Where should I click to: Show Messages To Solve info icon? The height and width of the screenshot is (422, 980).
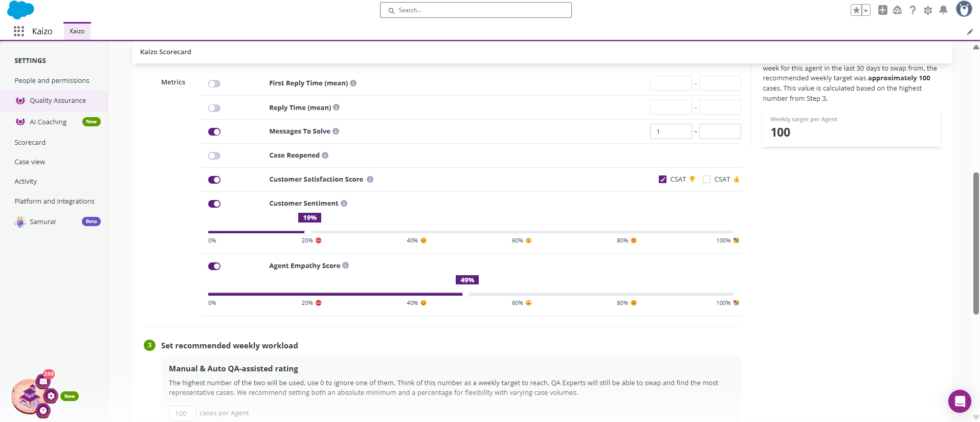tap(336, 131)
